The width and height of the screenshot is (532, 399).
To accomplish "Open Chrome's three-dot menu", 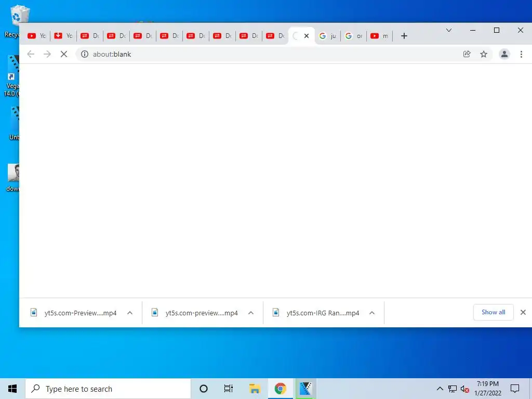I will [x=521, y=54].
